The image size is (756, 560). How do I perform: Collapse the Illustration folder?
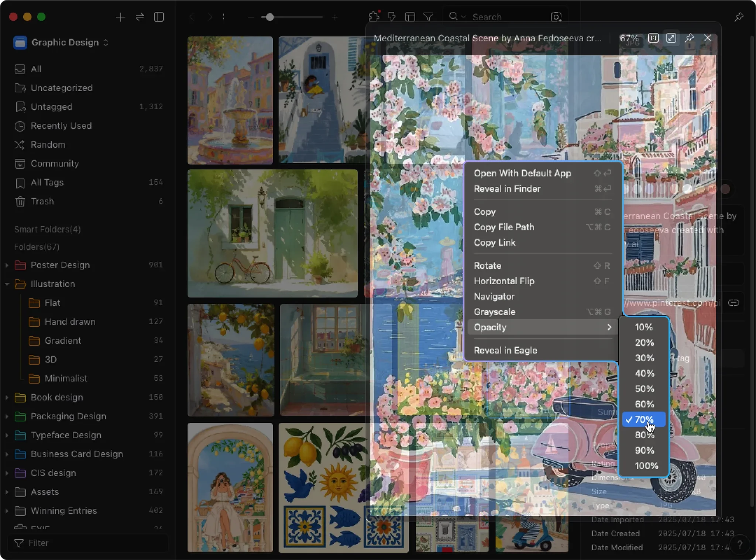coord(7,284)
